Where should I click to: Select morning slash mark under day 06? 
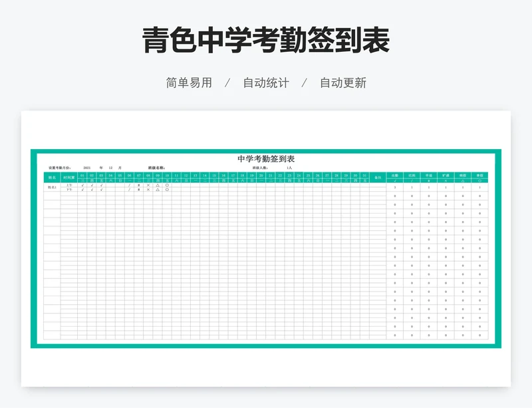pos(129,185)
